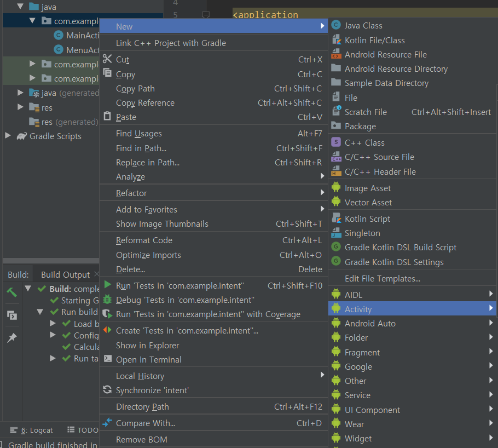
Task: Click the Kotlin File/Class icon
Action: coord(336,40)
